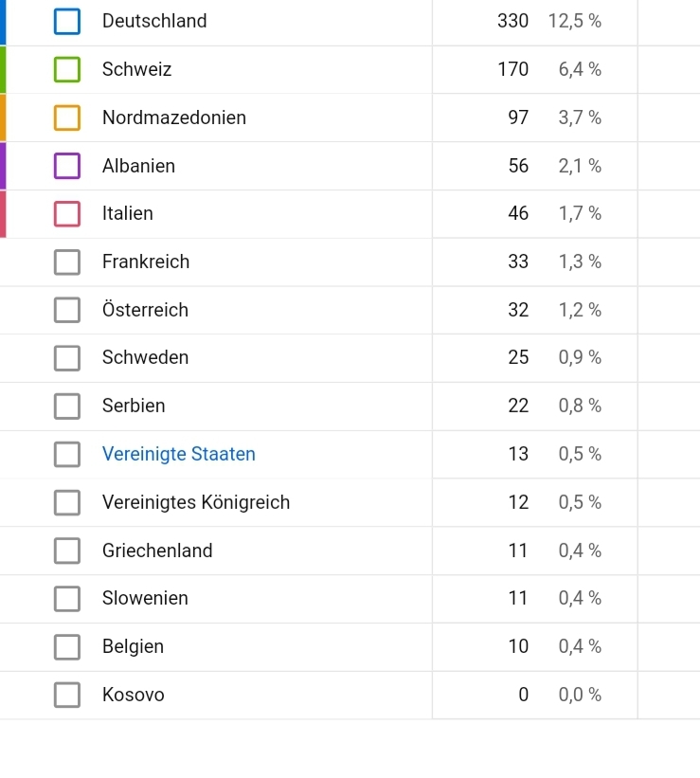Toggle the Italien checkbox
Image resolution: width=700 pixels, height=778 pixels.
67,214
